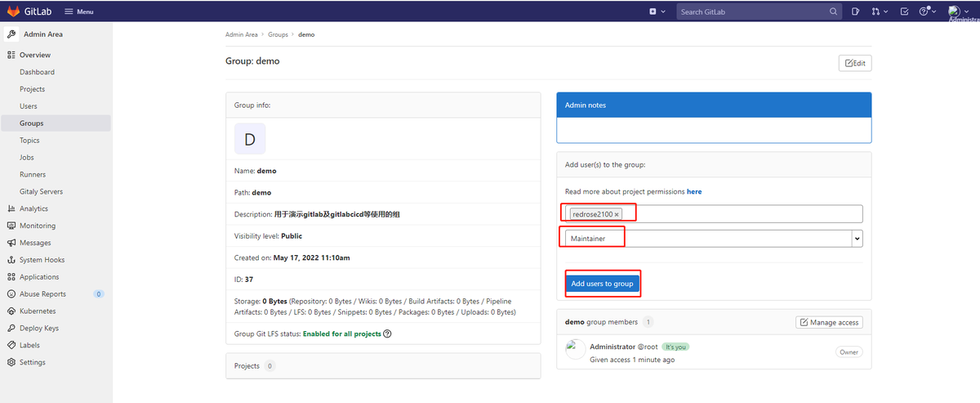Click the 'It's you' badge
This screenshot has height=403, width=980.
(675, 347)
